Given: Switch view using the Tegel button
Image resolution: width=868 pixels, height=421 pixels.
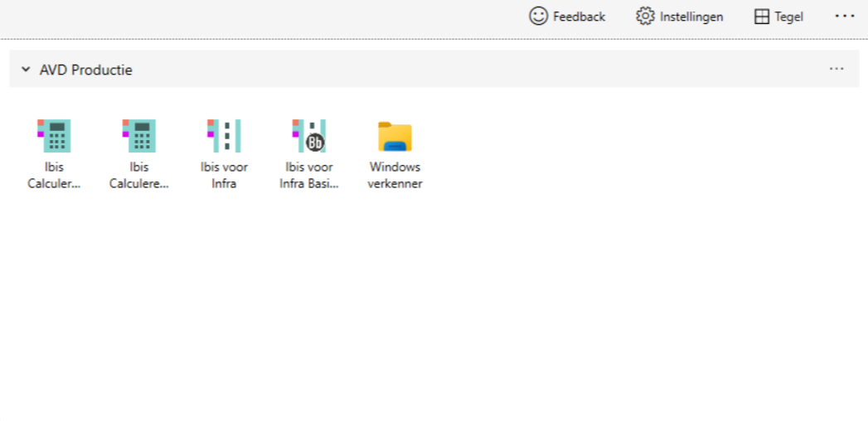Looking at the screenshot, I should (778, 17).
